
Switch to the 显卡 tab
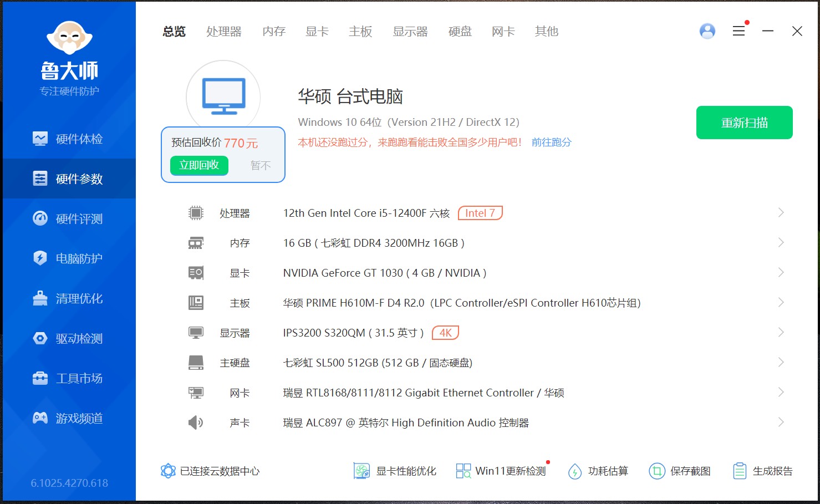(317, 32)
